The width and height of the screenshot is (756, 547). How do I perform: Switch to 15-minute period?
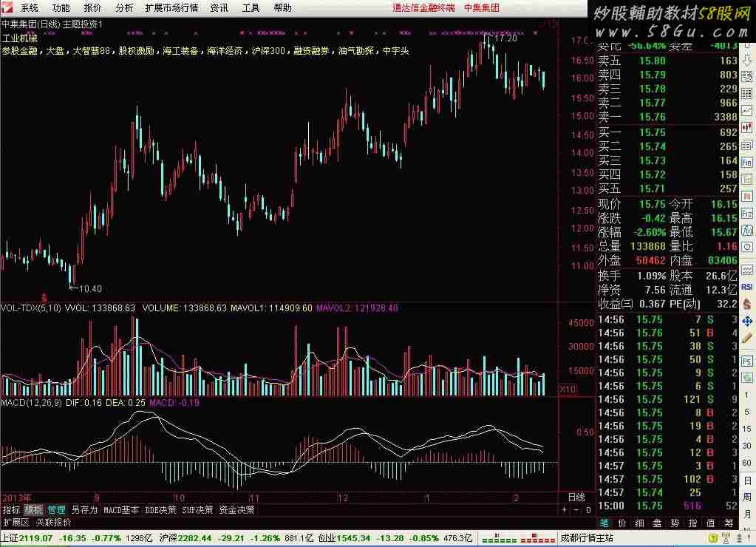click(747, 429)
